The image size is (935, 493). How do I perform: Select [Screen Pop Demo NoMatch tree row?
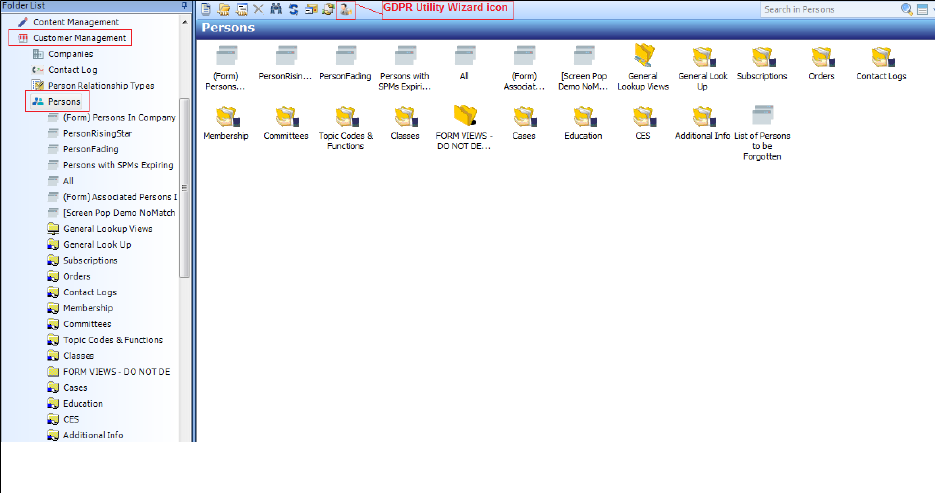(119, 213)
